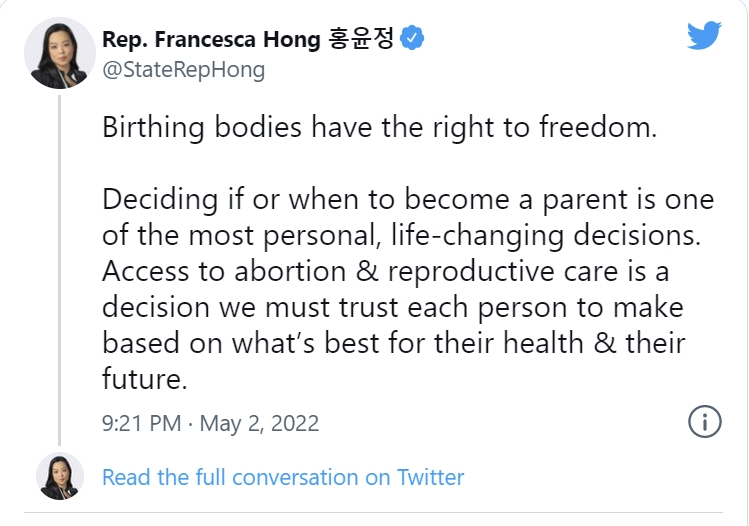Click the gray vertical thread connector line
This screenshot has width=749, height=526.
tap(59, 270)
